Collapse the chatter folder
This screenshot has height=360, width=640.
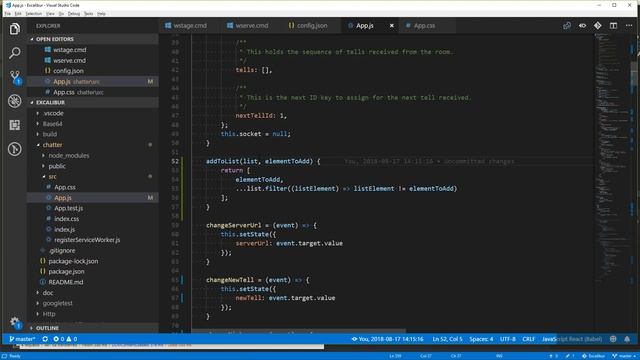click(x=93, y=145)
